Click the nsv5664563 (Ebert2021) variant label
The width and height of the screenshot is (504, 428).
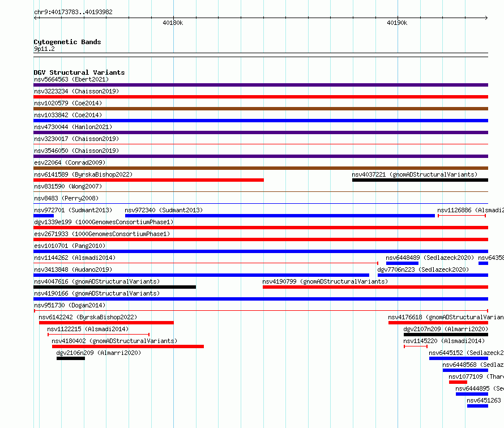71,79
